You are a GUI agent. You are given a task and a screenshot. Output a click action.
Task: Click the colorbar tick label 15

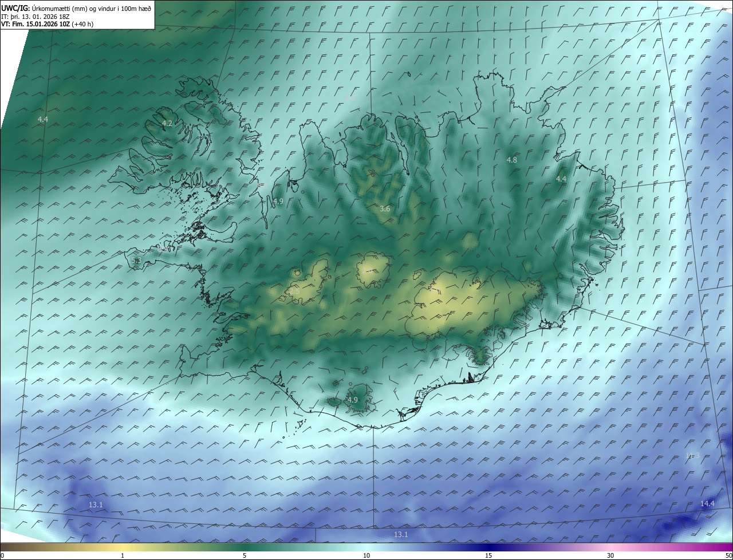(x=488, y=555)
